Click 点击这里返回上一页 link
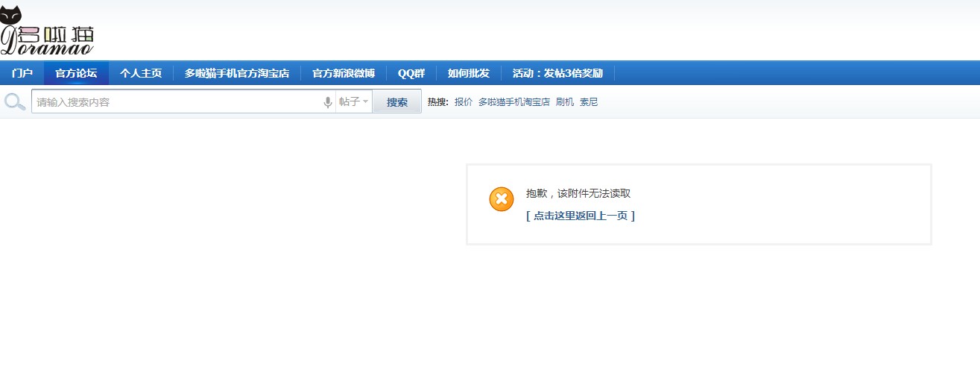The width and height of the screenshot is (980, 376). pos(581,216)
